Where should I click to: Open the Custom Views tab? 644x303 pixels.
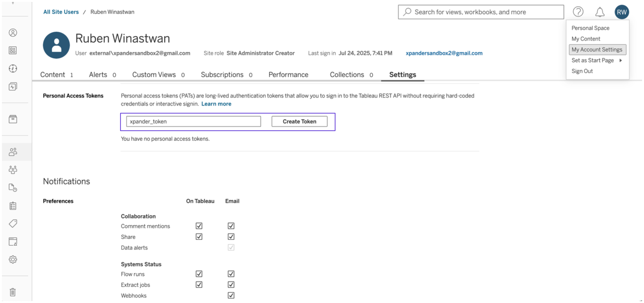point(154,74)
